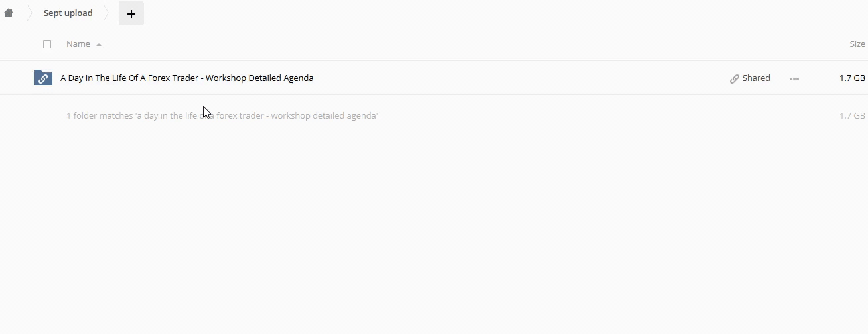Screen dimensions: 868x334
Task: Click the plus new item button
Action: [x=131, y=13]
